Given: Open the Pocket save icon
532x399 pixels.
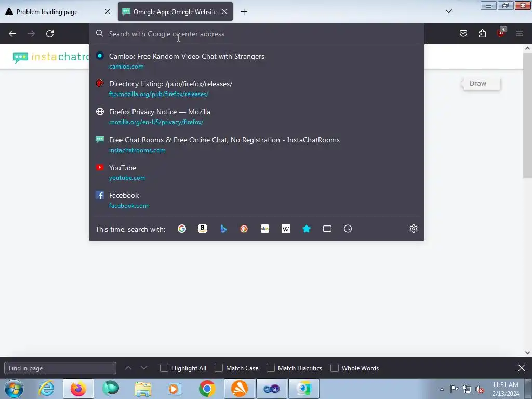Looking at the screenshot, I should tap(463, 33).
